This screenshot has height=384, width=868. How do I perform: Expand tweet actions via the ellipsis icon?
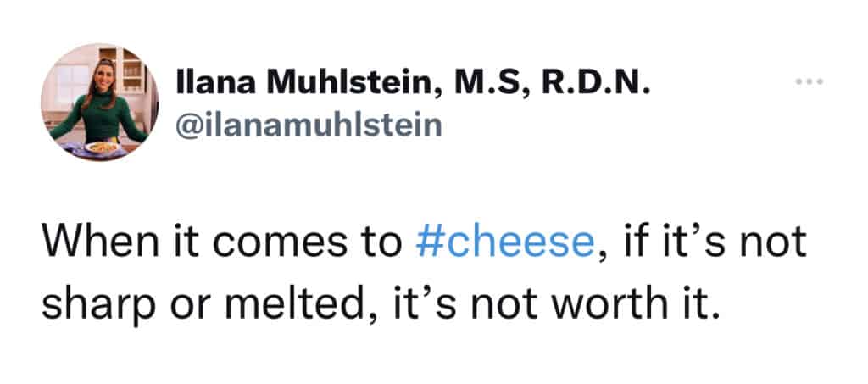click(810, 84)
